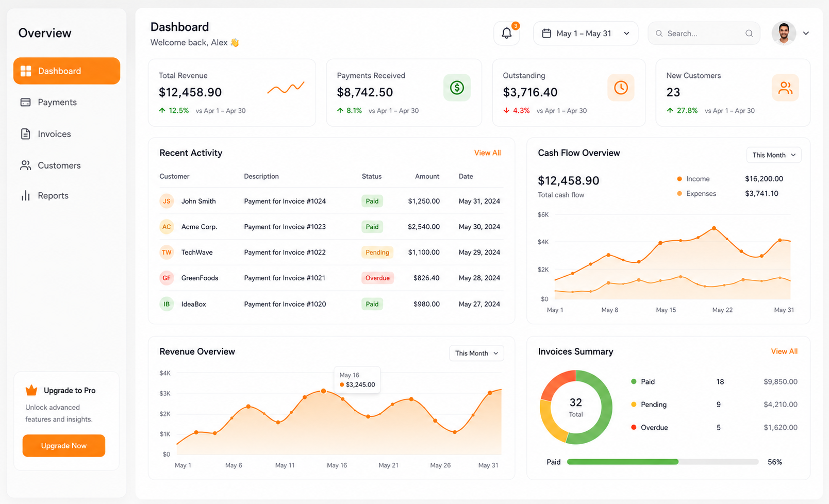Click the Expenses legend dot
829x504 pixels.
[x=679, y=194]
